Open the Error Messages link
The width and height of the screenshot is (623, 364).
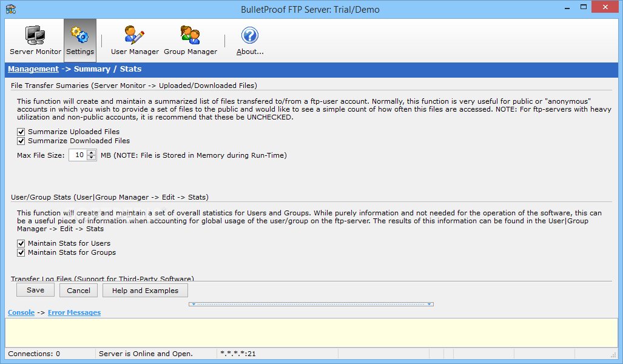point(74,313)
